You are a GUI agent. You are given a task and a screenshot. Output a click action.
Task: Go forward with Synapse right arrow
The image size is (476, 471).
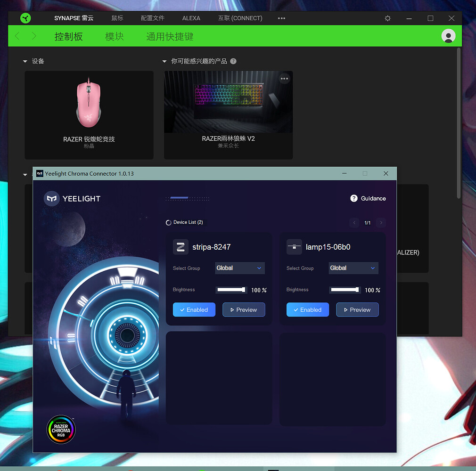click(x=34, y=36)
